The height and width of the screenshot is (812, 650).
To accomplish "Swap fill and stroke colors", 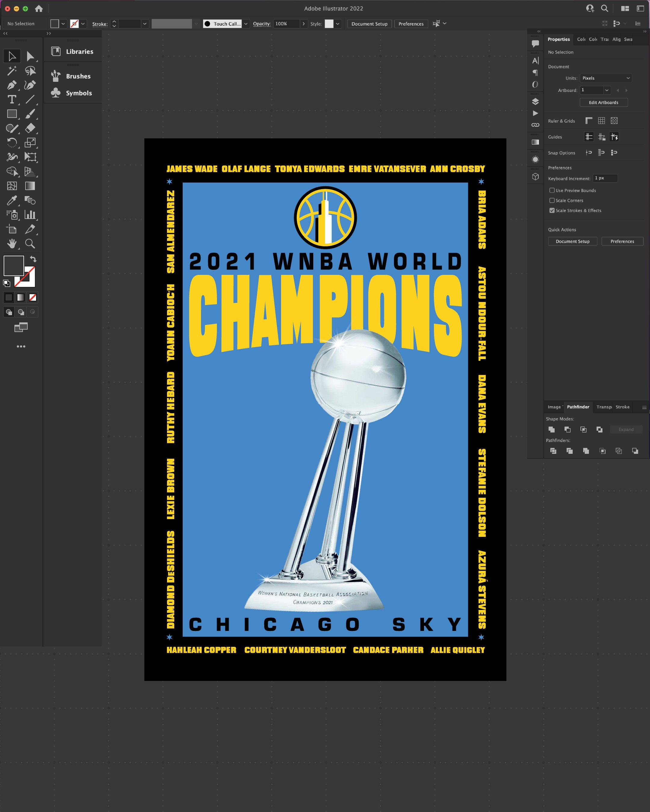I will coord(33,259).
